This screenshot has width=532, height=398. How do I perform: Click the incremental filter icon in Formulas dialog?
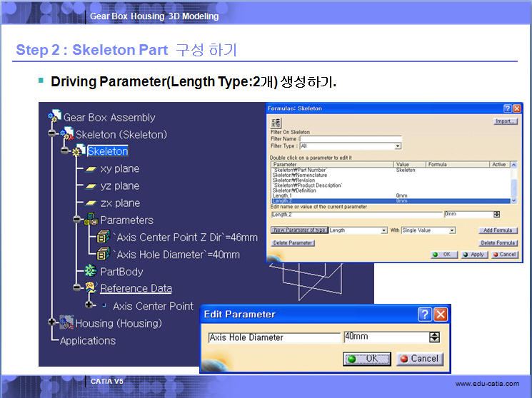(x=276, y=123)
